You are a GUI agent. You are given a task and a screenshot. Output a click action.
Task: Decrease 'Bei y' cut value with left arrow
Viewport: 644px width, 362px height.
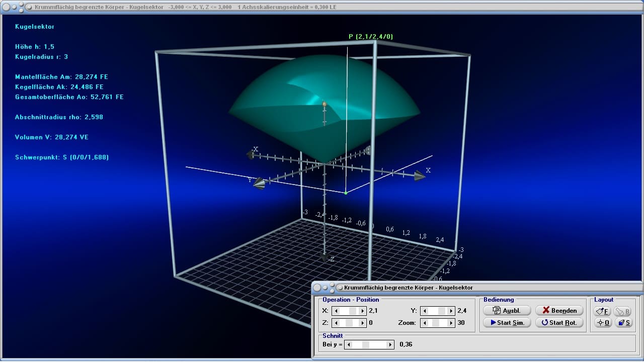[x=348, y=344]
